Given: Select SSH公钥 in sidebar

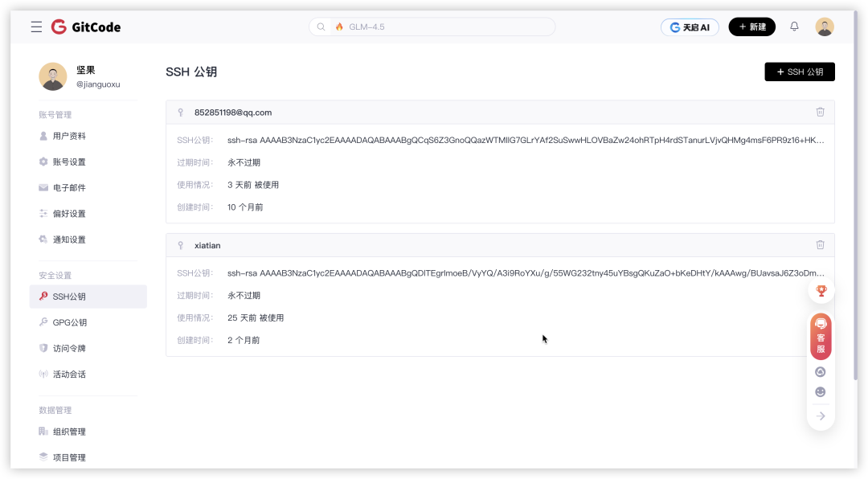Looking at the screenshot, I should click(88, 297).
